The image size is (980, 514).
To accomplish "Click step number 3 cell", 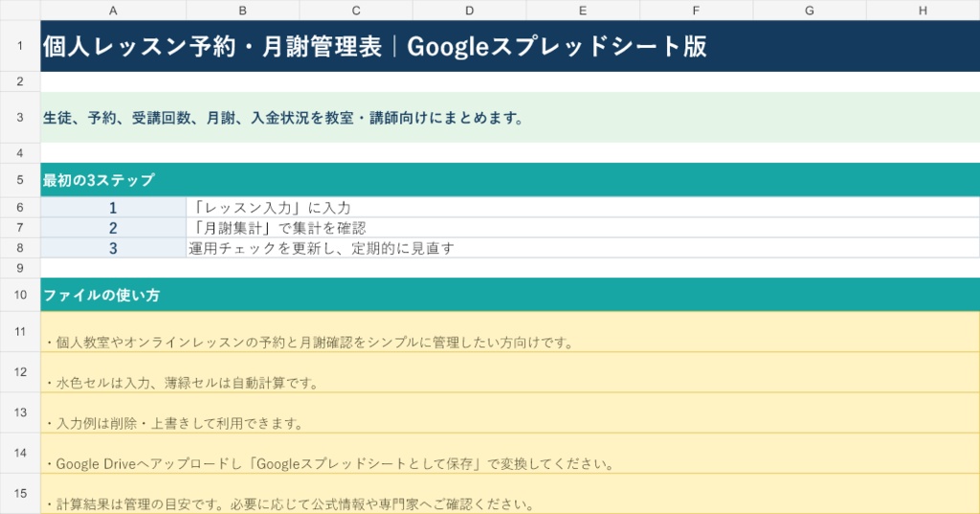I will [x=113, y=248].
